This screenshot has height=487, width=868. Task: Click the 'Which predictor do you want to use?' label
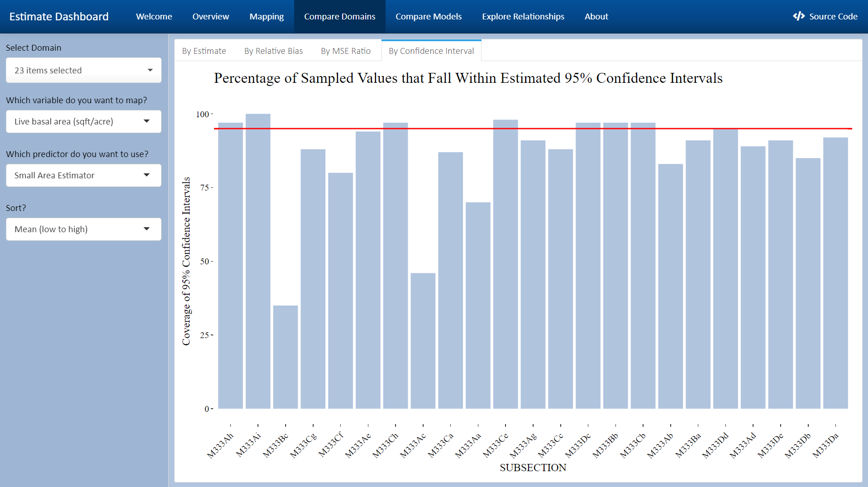click(77, 154)
